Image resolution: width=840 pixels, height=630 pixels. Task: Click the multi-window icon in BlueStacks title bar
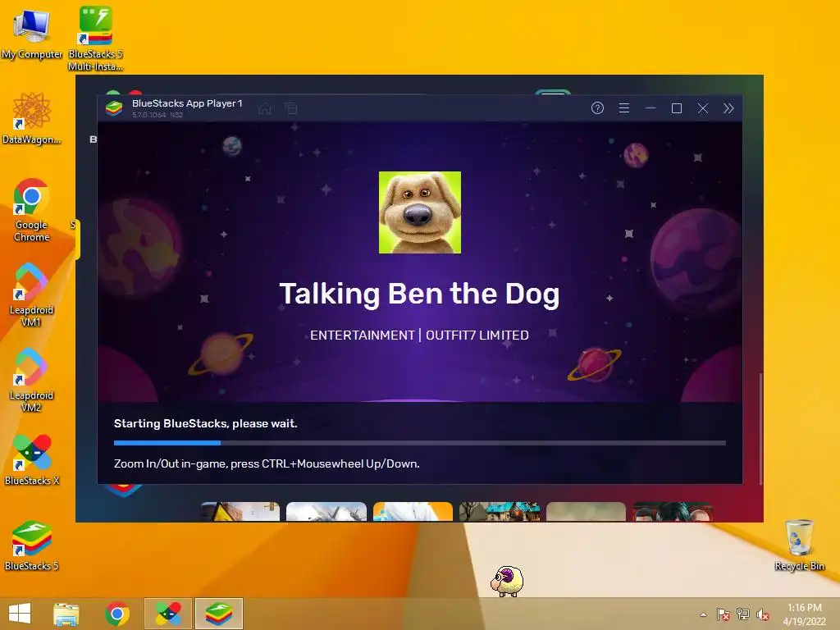point(291,109)
